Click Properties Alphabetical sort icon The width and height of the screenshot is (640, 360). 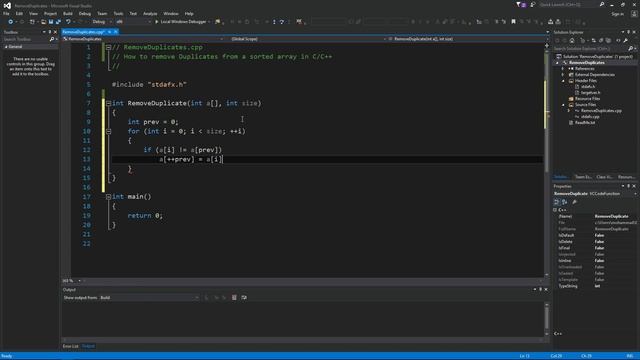pyautogui.click(x=565, y=202)
